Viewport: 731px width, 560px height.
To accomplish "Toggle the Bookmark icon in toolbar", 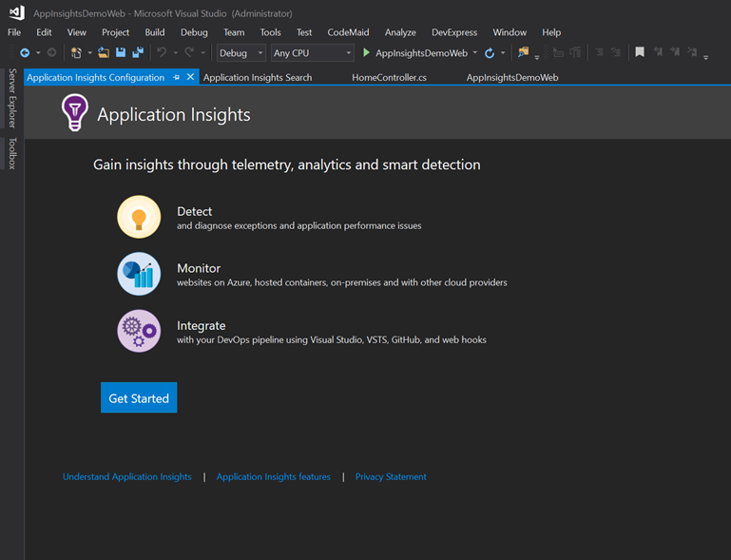I will tap(640, 52).
